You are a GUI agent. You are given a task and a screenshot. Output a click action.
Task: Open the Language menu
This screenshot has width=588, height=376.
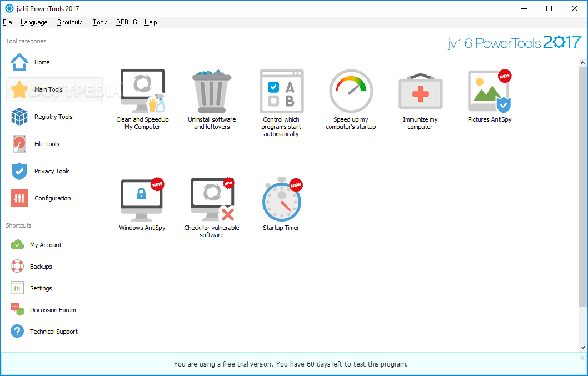[x=34, y=22]
